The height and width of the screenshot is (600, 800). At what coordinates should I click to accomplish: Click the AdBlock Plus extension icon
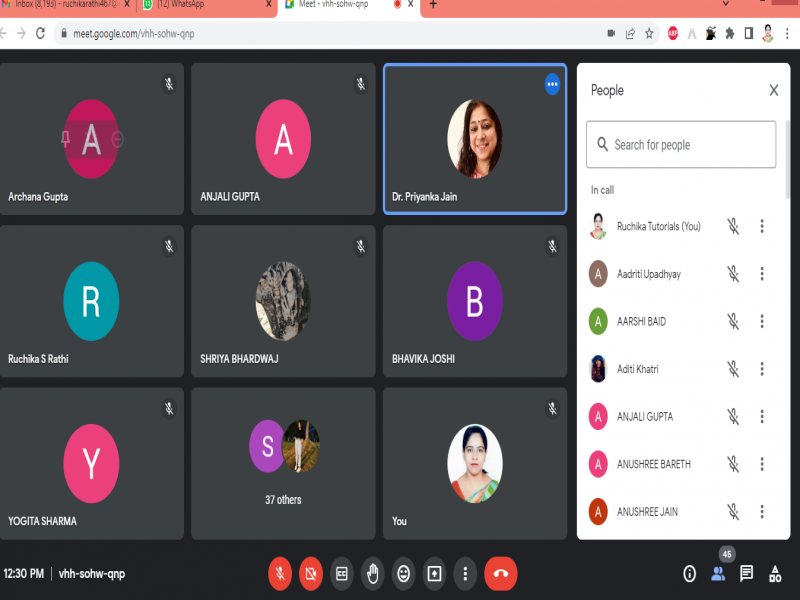(x=673, y=33)
